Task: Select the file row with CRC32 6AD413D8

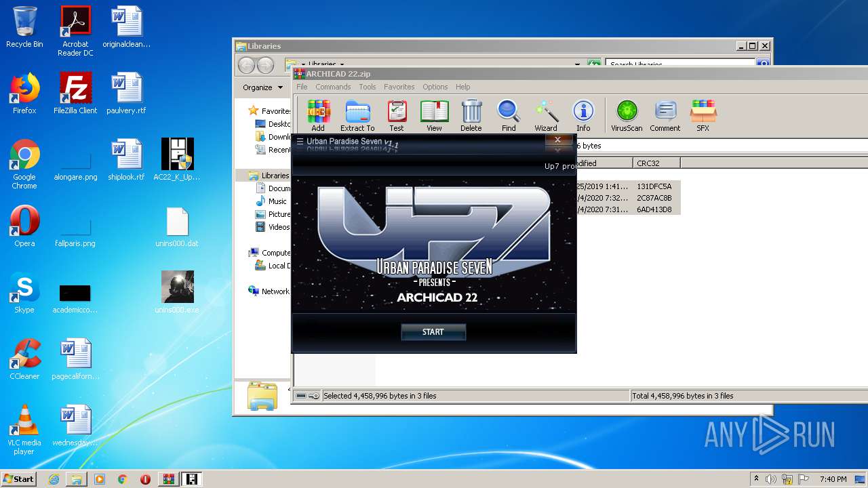Action: tap(629, 209)
